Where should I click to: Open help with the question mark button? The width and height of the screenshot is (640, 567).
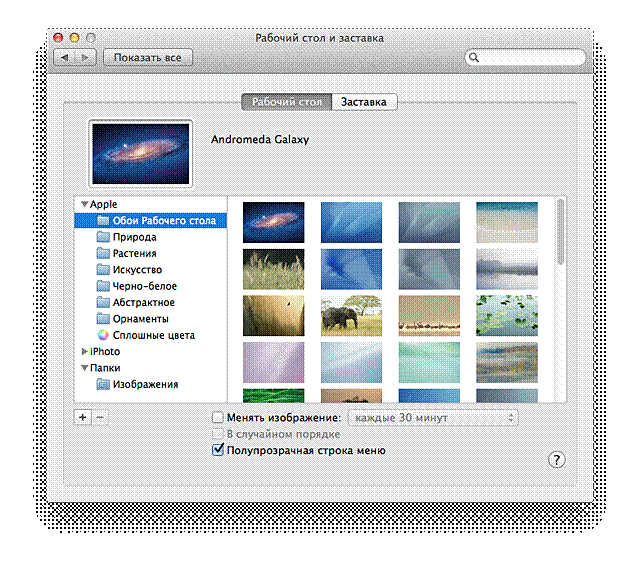click(x=556, y=460)
